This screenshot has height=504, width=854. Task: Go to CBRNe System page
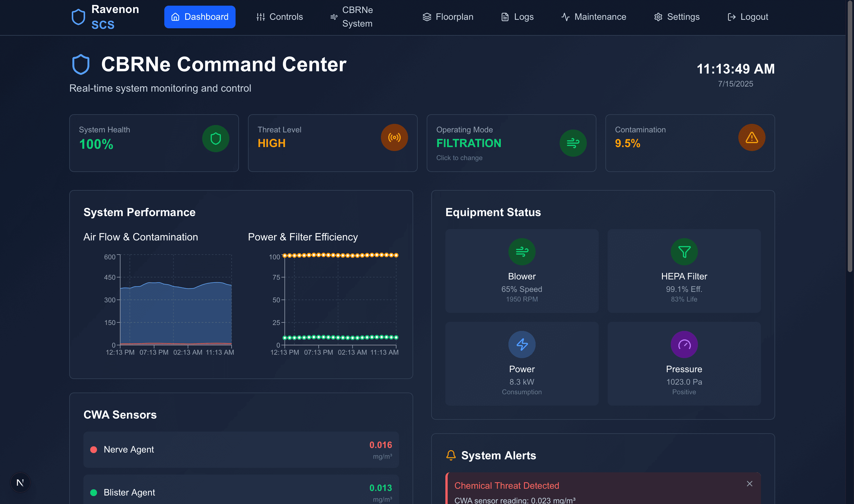pos(362,17)
